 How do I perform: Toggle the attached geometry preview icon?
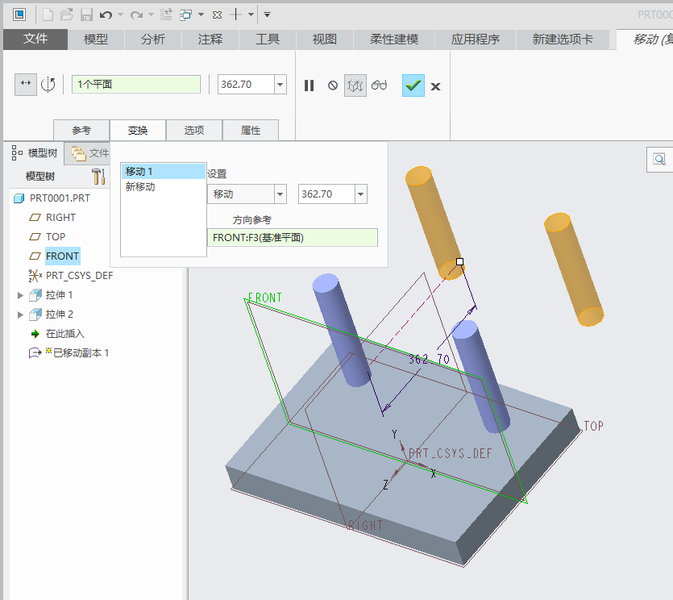pos(355,85)
